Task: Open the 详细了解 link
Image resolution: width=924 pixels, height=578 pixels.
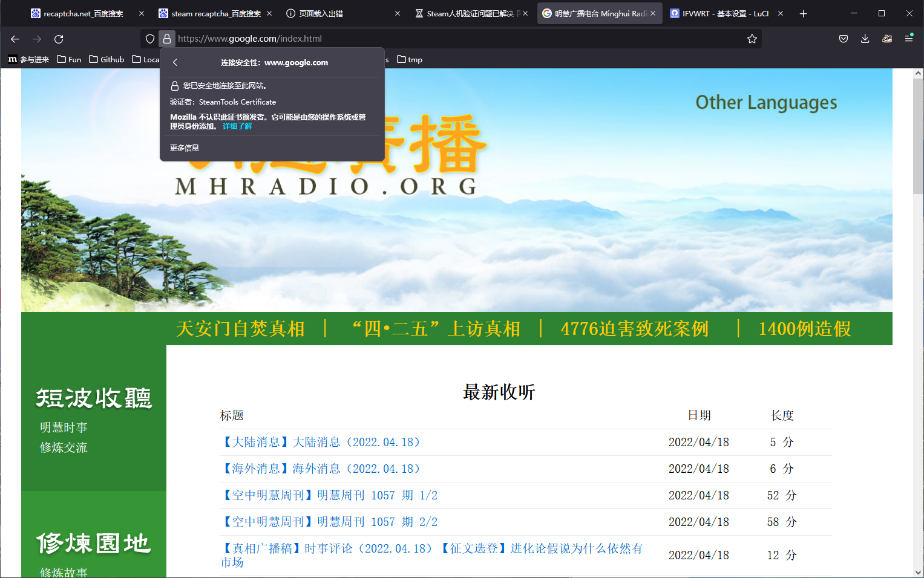Action: pyautogui.click(x=237, y=126)
